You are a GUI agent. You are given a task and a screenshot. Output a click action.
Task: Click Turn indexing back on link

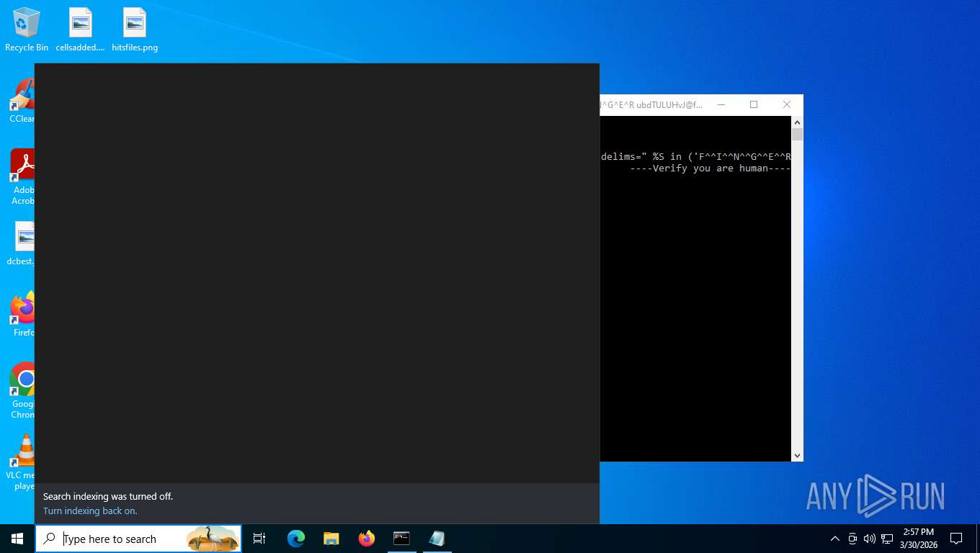pyautogui.click(x=90, y=511)
